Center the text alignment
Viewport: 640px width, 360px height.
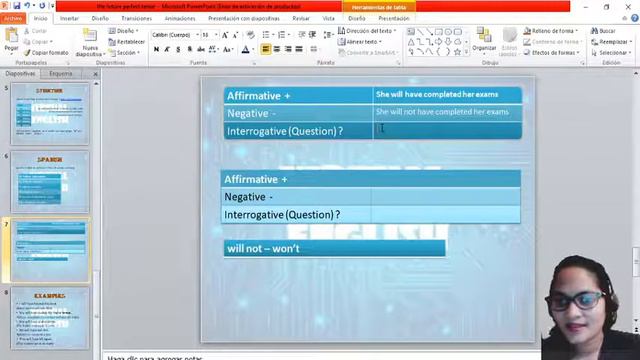point(277,49)
